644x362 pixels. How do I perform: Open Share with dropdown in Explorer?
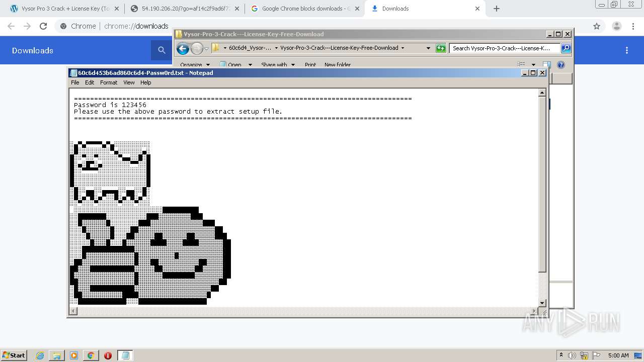[277, 65]
